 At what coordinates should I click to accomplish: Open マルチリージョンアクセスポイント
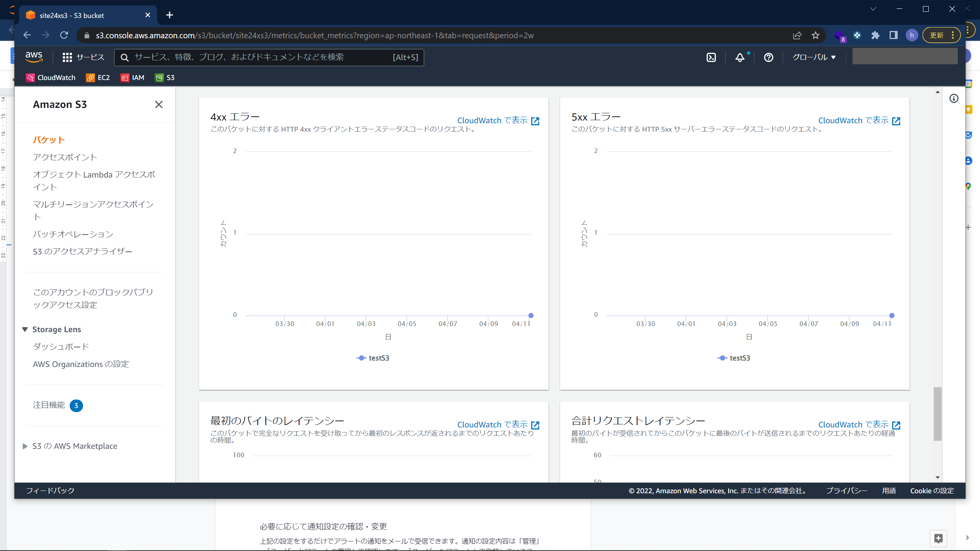click(93, 210)
